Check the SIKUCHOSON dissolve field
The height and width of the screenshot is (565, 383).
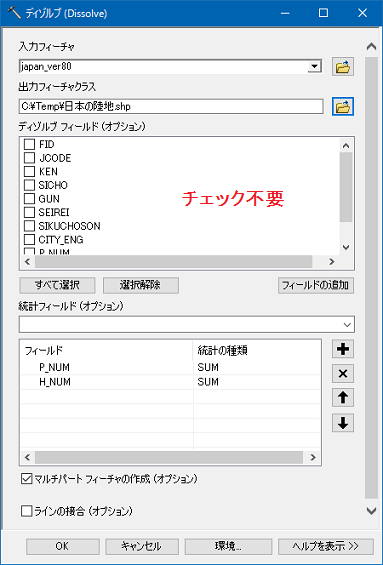tap(29, 226)
